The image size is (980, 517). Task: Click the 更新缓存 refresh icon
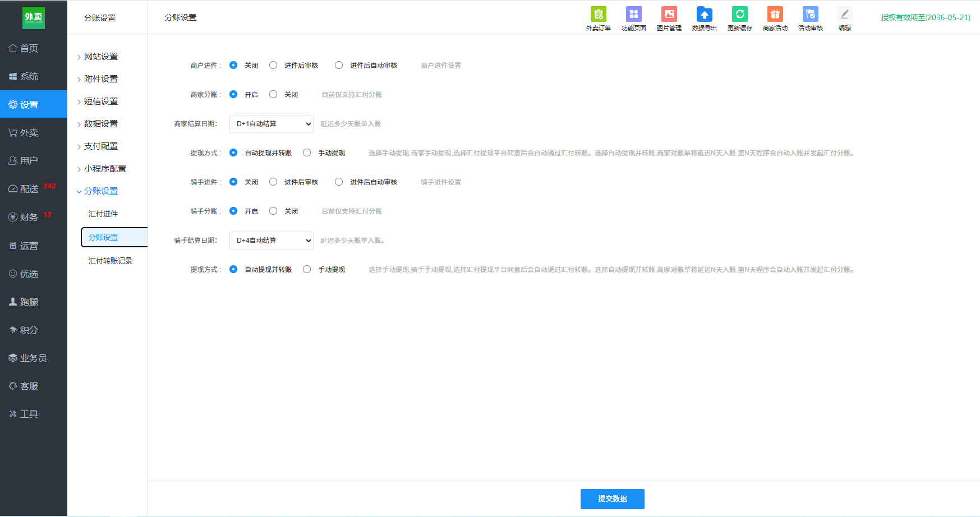pos(739,19)
